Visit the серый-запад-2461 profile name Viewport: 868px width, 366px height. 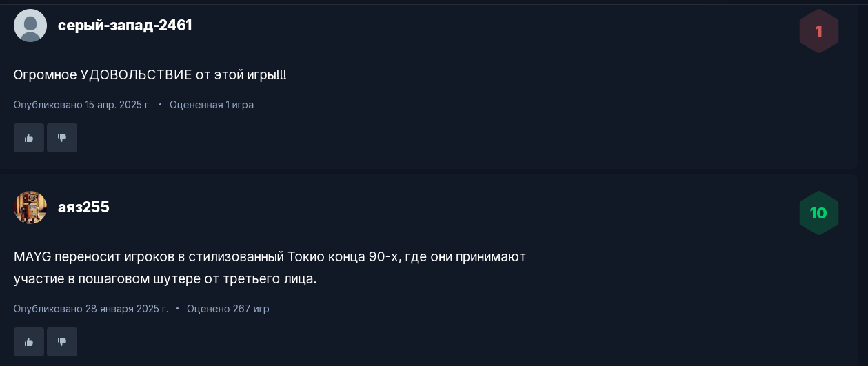coord(125,26)
